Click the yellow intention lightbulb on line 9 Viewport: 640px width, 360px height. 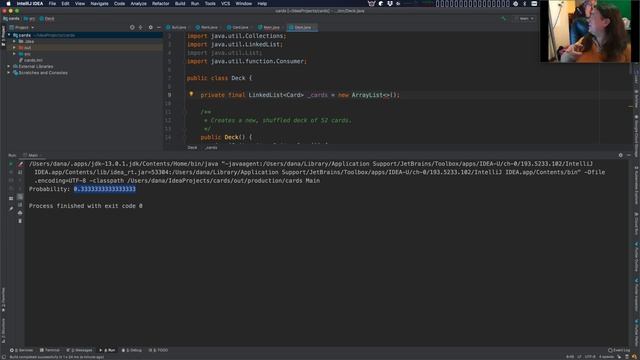[x=191, y=94]
